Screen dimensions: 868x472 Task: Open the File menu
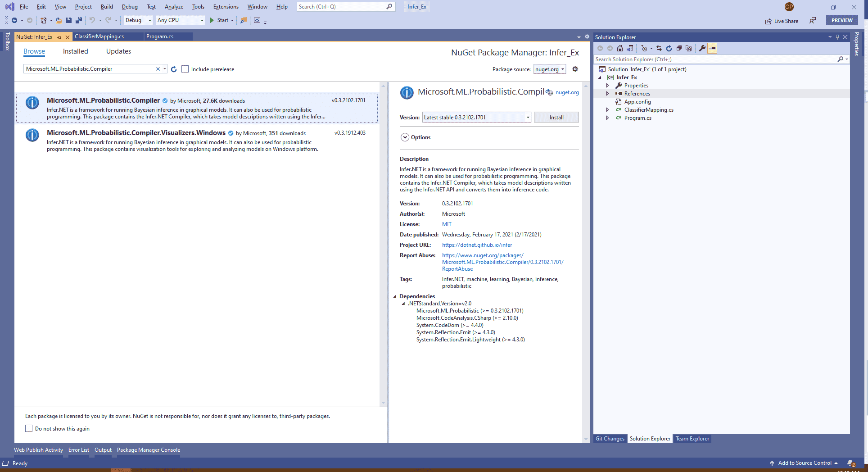(24, 7)
